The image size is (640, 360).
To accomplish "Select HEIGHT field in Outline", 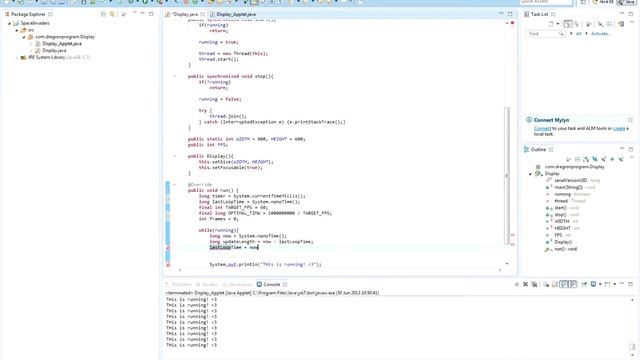I will (562, 229).
